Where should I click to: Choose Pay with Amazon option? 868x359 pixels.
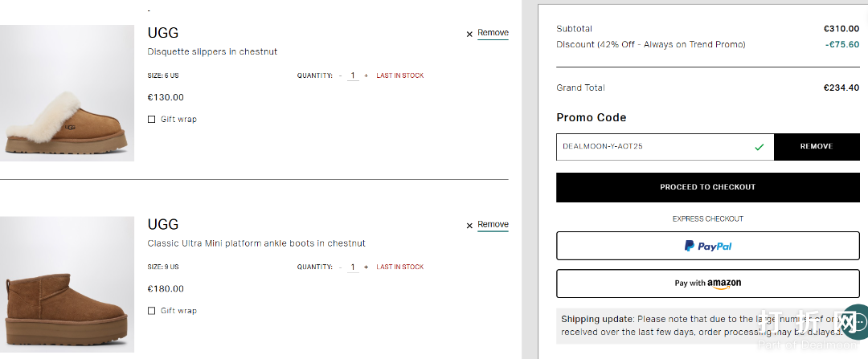pos(707,283)
